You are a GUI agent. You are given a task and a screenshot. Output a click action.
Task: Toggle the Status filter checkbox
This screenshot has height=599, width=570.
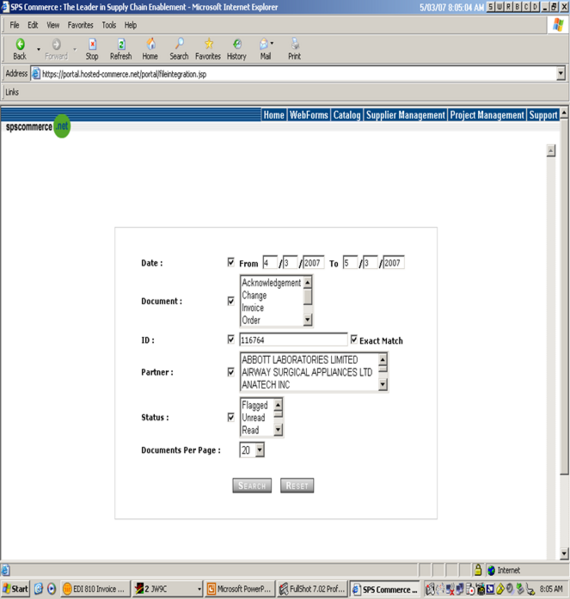point(231,417)
